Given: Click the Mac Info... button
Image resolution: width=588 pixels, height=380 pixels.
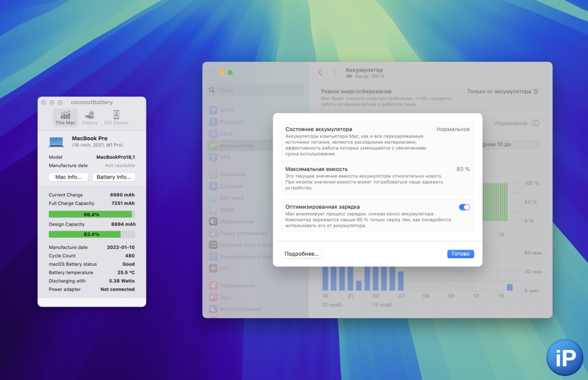Looking at the screenshot, I should click(x=68, y=177).
